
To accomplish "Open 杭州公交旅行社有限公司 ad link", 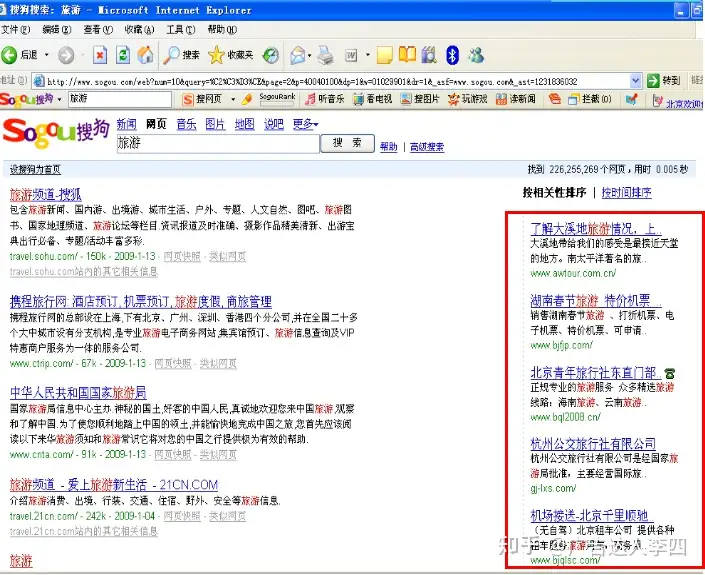I will 593,444.
